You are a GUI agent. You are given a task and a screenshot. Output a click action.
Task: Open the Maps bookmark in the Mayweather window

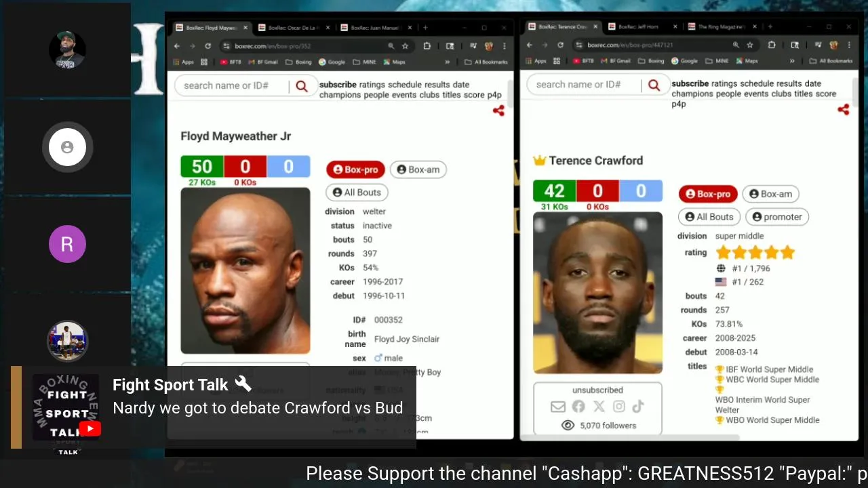(x=394, y=62)
